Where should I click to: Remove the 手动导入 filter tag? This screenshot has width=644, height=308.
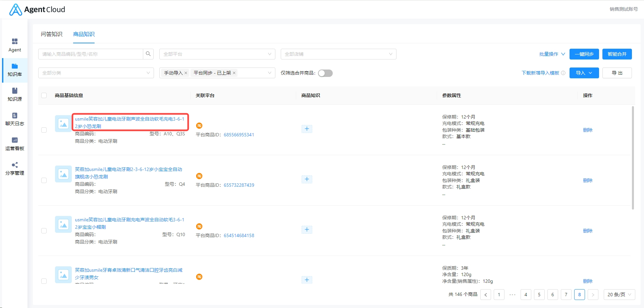pos(186,73)
